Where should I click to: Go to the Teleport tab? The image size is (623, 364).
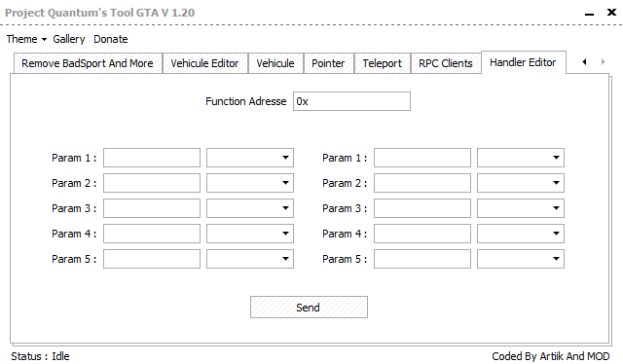382,63
